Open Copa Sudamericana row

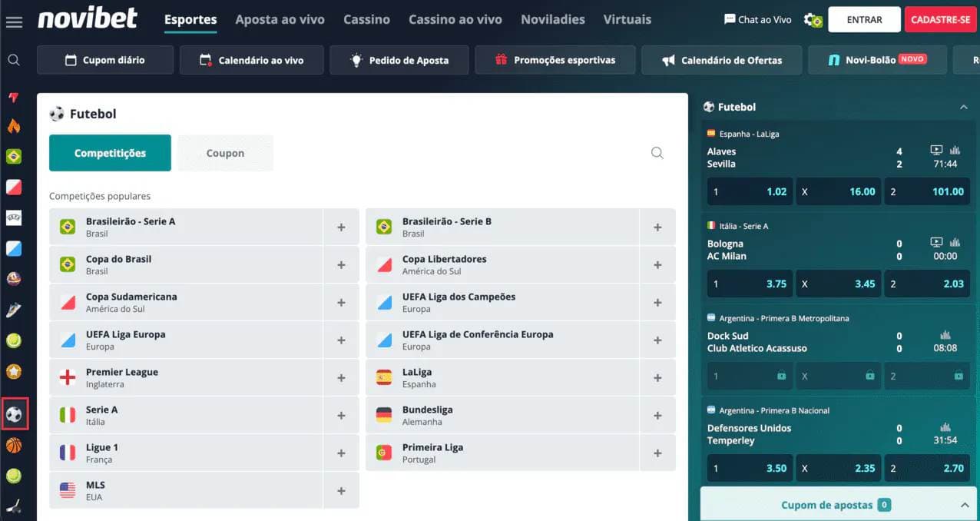click(186, 302)
